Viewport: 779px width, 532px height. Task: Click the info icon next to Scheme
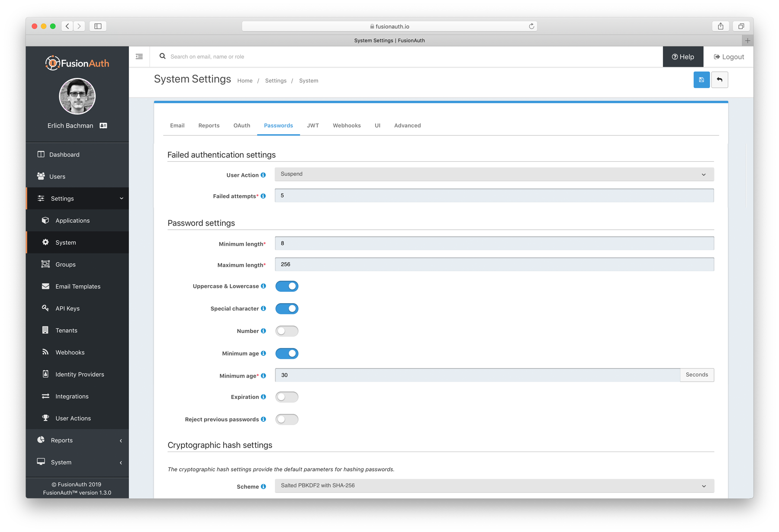point(263,487)
